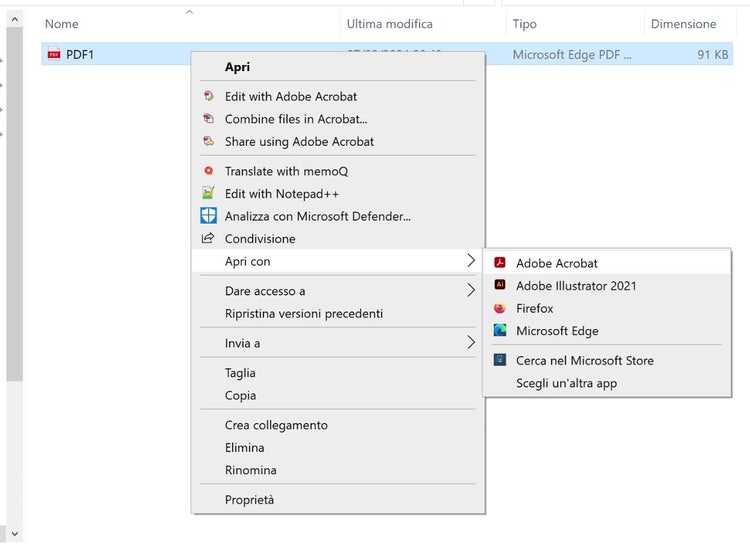Click the Microsoft Store icon

pyautogui.click(x=500, y=360)
